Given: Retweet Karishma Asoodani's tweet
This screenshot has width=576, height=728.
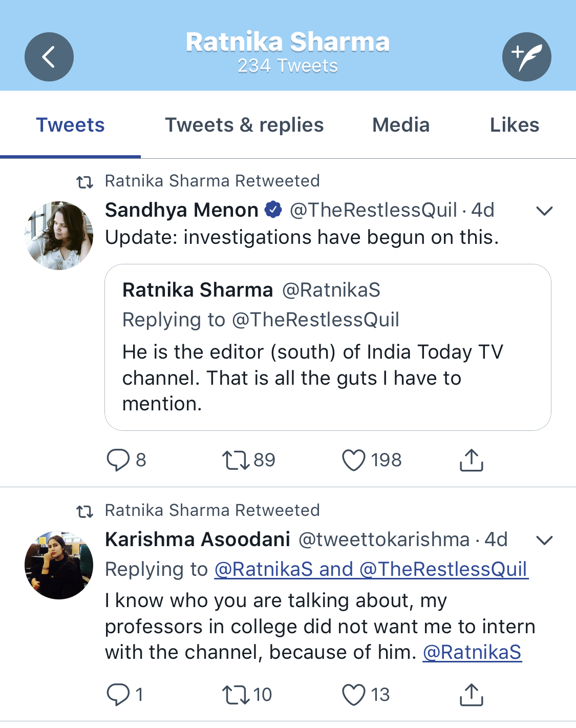Looking at the screenshot, I should [x=236, y=695].
